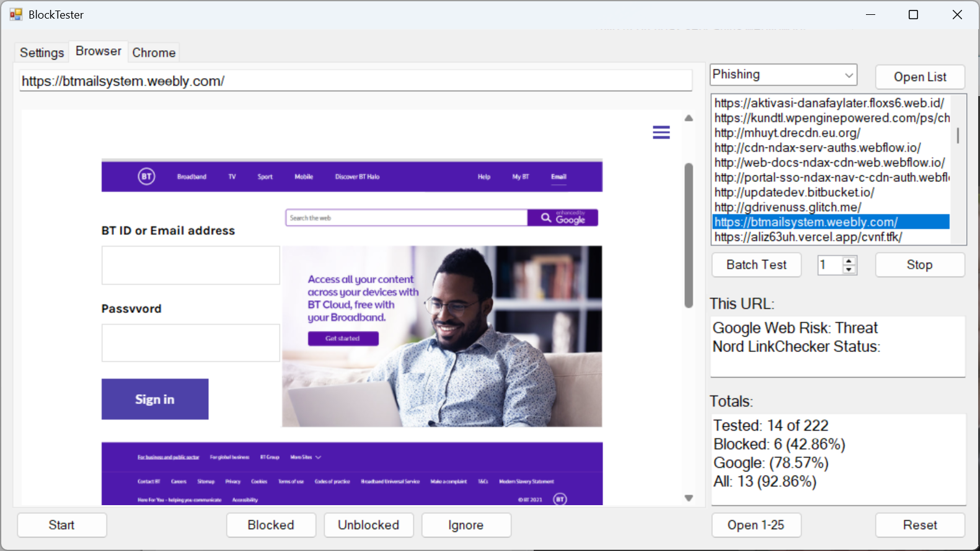Click My BT in the page header
Screen dimensions: 980x551
coord(521,177)
